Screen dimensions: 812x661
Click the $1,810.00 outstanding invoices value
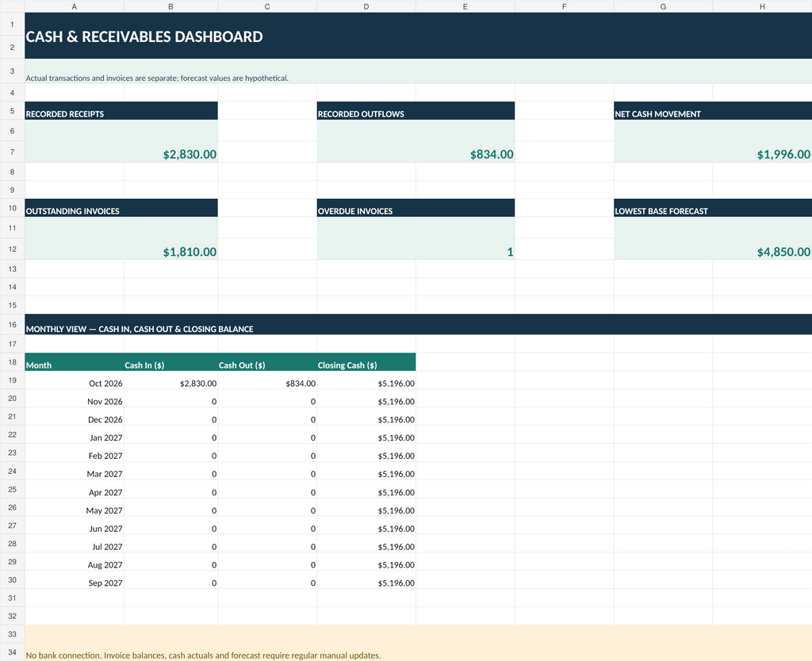click(x=121, y=239)
